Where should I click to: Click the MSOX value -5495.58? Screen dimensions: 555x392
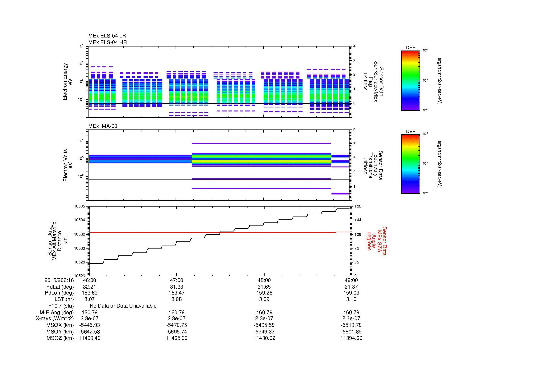coord(264,325)
